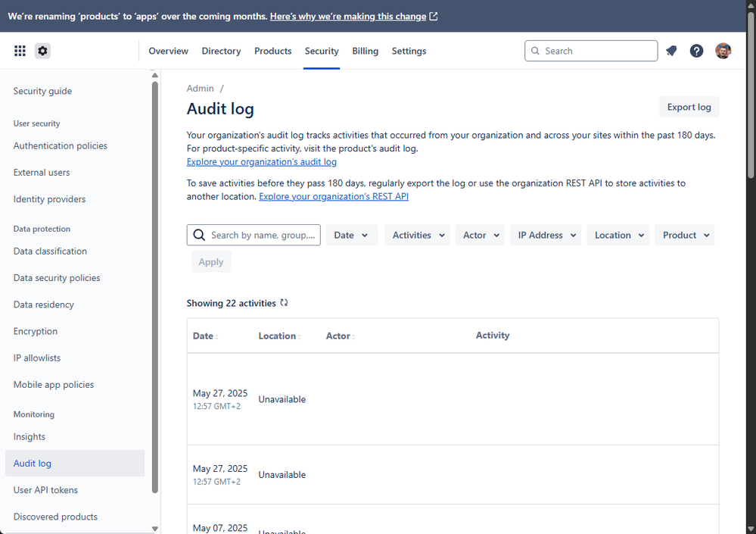The image size is (756, 534).
Task: Open Mobile app policies
Action: (x=54, y=385)
